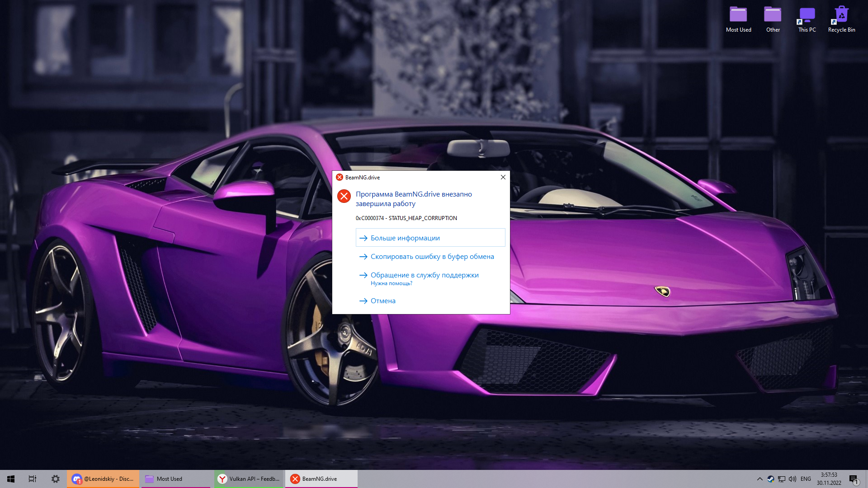The image size is (868, 488).
Task: Open the Recycle Bin
Action: [841, 19]
